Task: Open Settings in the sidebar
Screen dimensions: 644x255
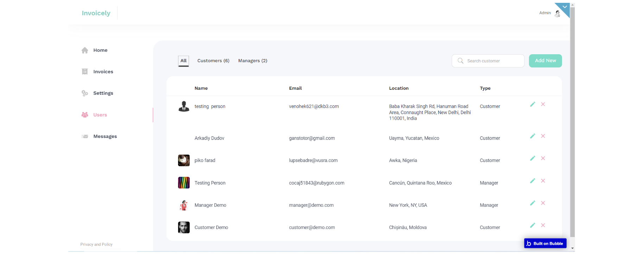Action: [x=103, y=93]
